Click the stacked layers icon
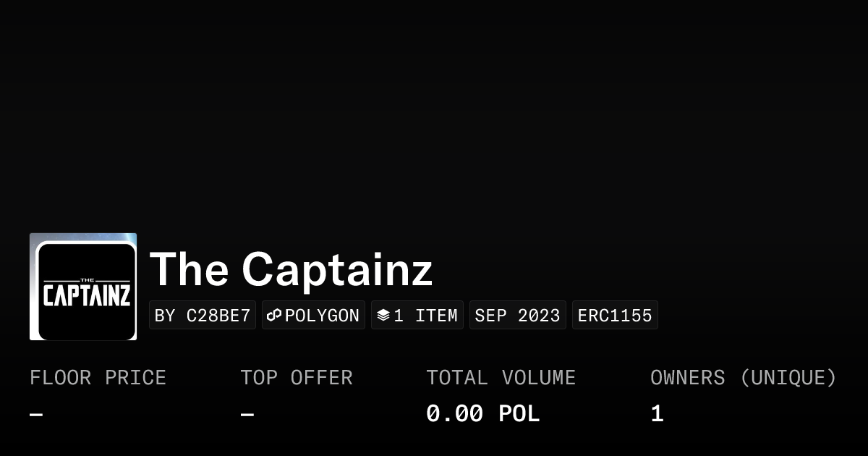 [383, 316]
